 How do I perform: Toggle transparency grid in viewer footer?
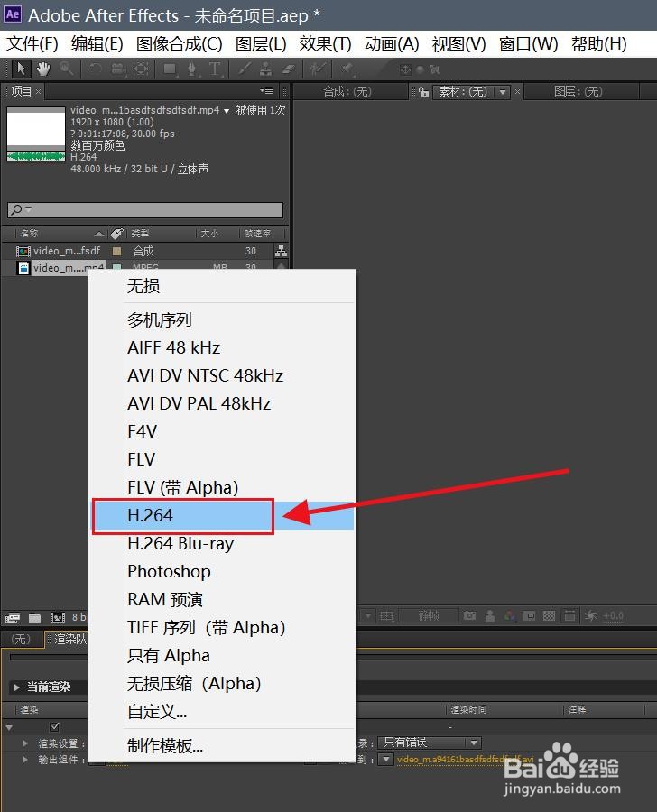pos(550,615)
